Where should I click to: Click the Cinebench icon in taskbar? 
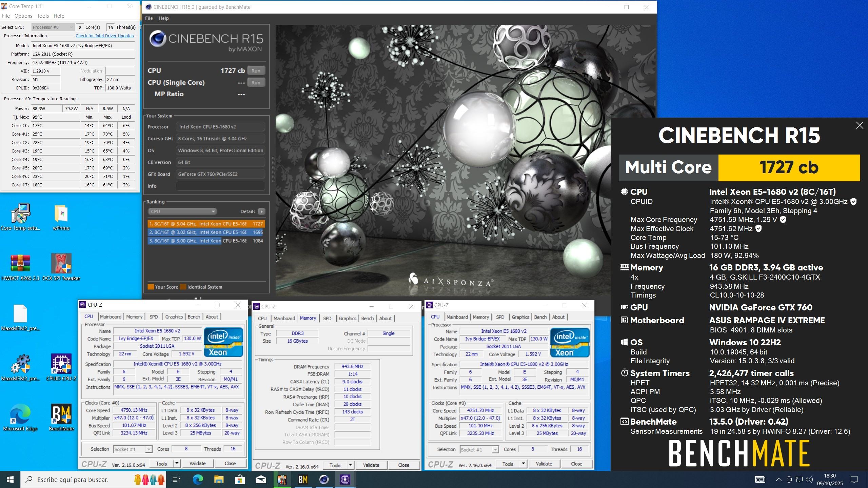(324, 479)
